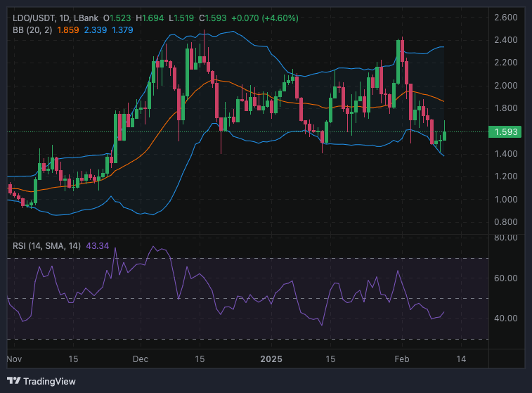The width and height of the screenshot is (532, 393).
Task: Click the TradingView logo icon
Action: (13, 381)
